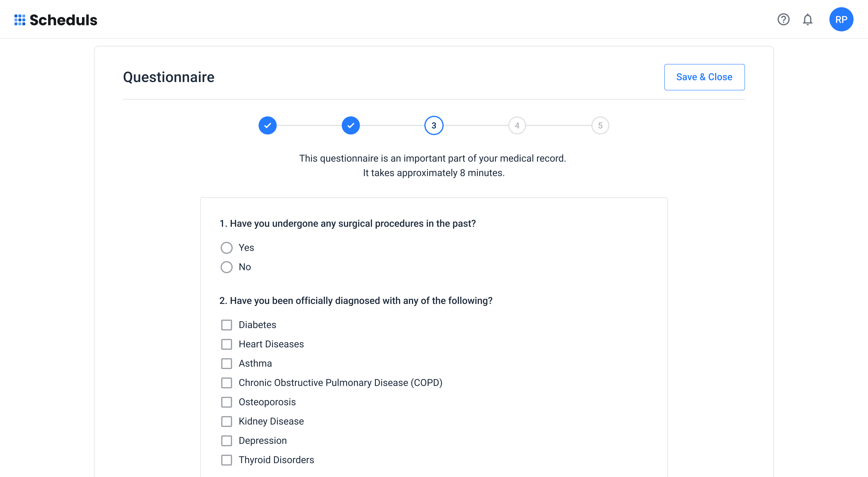Check the Diabetes checkbox
Screen dimensions: 868x477
pos(226,325)
